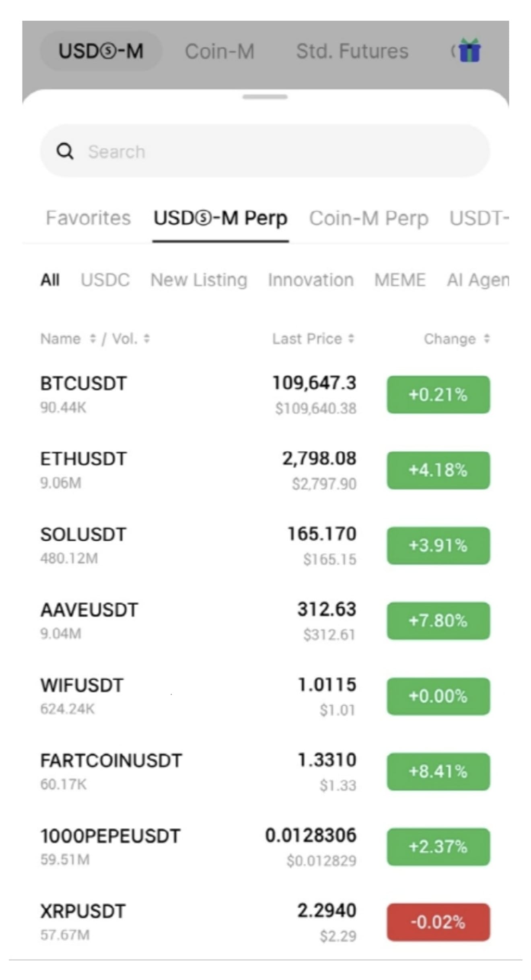Select the Innovation filter
Image resolution: width=531 pixels, height=980 pixels.
coord(311,280)
